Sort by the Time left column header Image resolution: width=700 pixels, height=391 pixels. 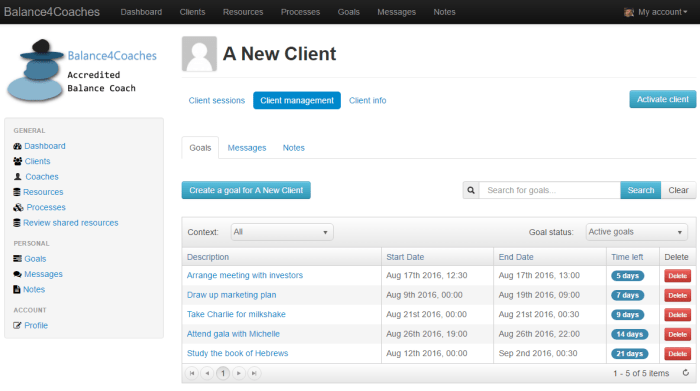627,257
